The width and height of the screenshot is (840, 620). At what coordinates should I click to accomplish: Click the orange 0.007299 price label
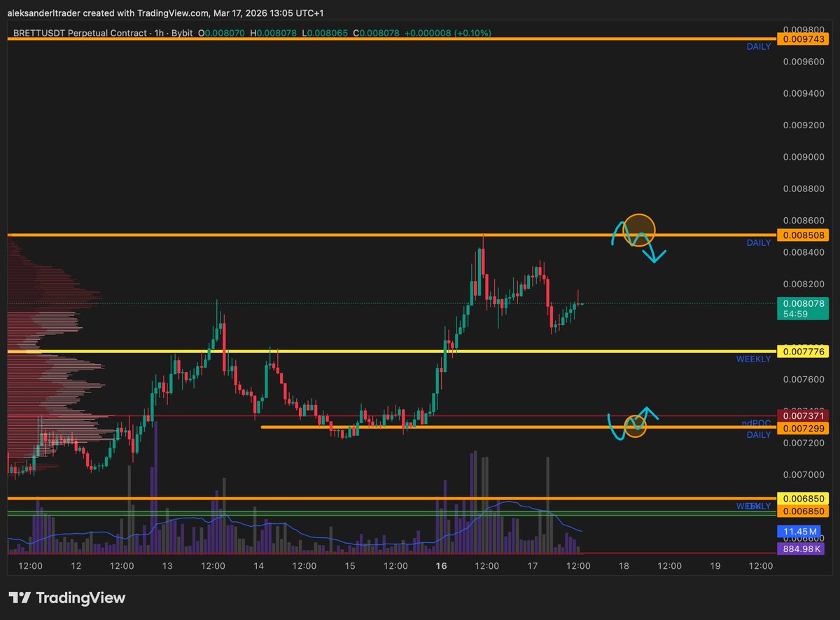click(802, 427)
